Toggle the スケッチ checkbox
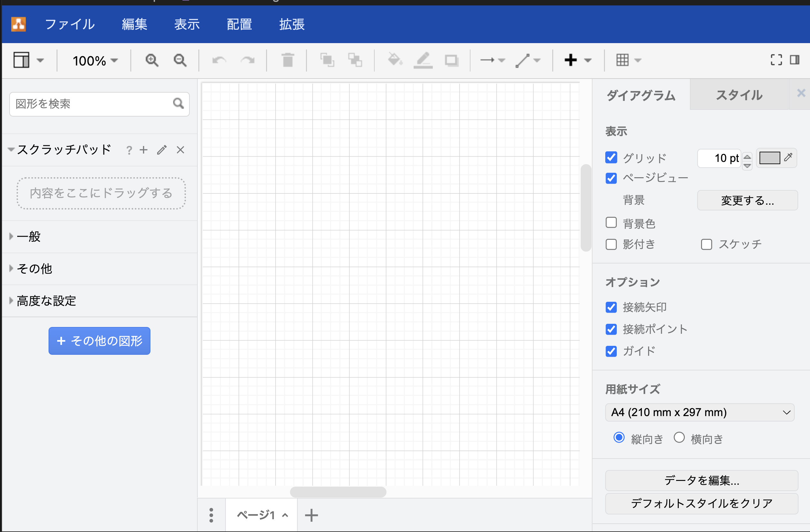Viewport: 810px width, 532px height. (x=707, y=244)
